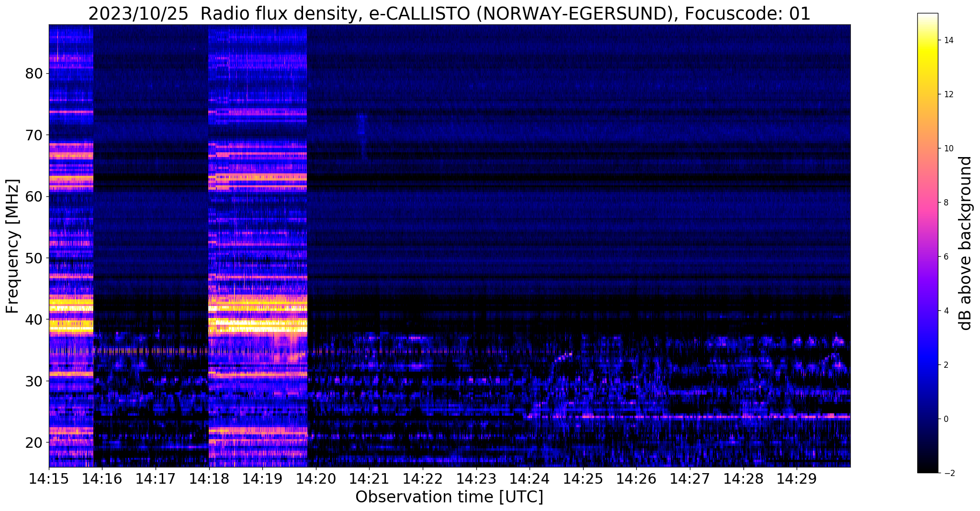Viewport: 980px width, 511px height.
Task: Click the 80 MHz frequency tick label
Action: click(x=34, y=74)
